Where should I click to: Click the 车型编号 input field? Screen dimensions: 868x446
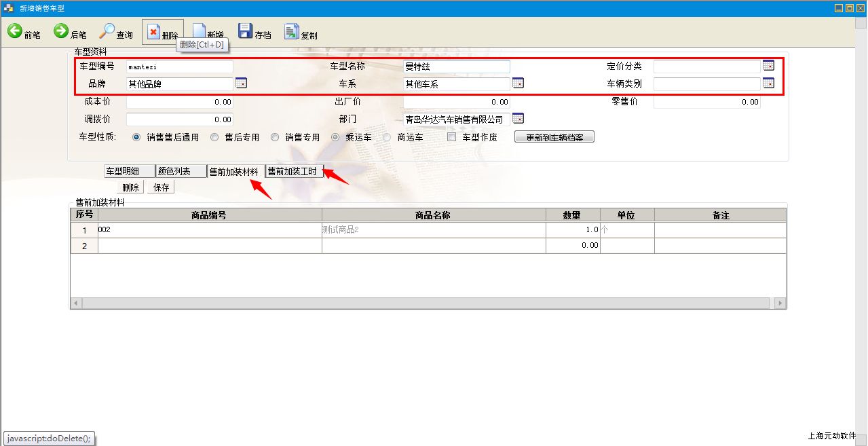point(180,67)
